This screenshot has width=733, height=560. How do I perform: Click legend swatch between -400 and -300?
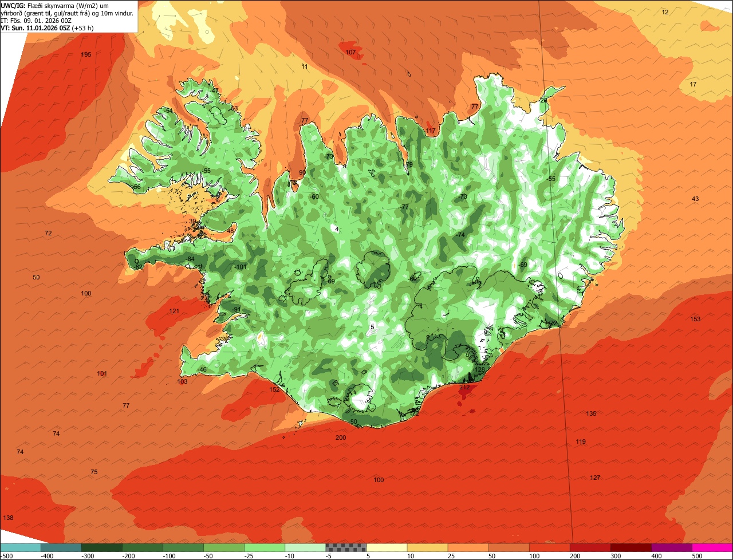coord(61,547)
